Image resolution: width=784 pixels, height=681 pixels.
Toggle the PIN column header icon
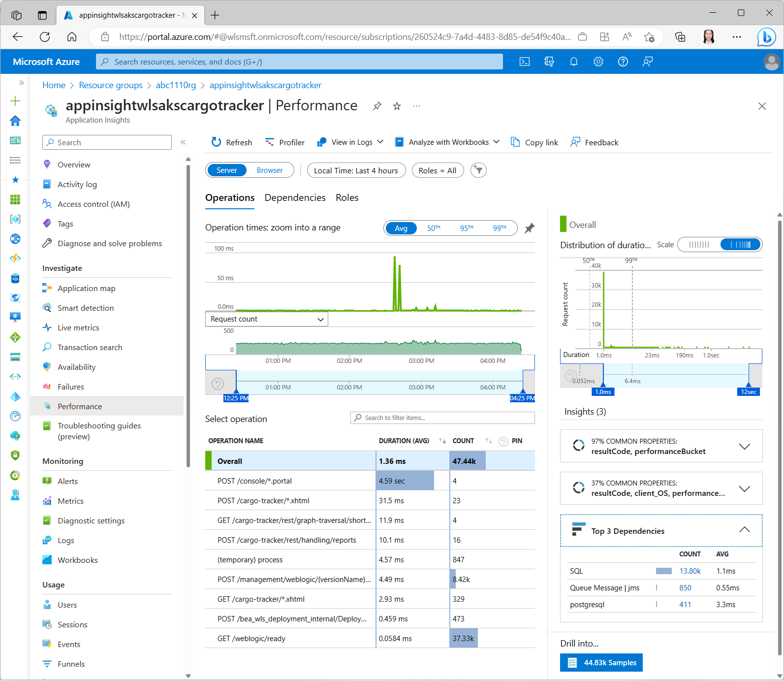pyautogui.click(x=503, y=441)
